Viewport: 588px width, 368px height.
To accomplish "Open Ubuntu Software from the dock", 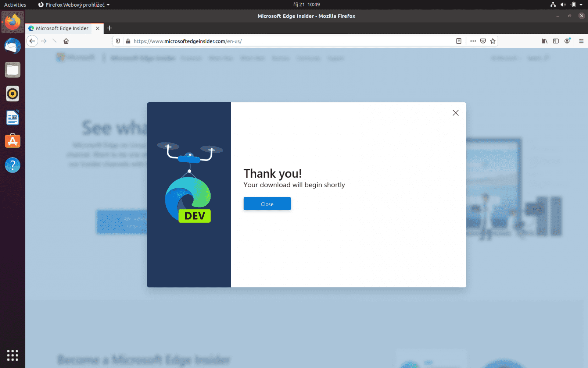I will 12,141.
